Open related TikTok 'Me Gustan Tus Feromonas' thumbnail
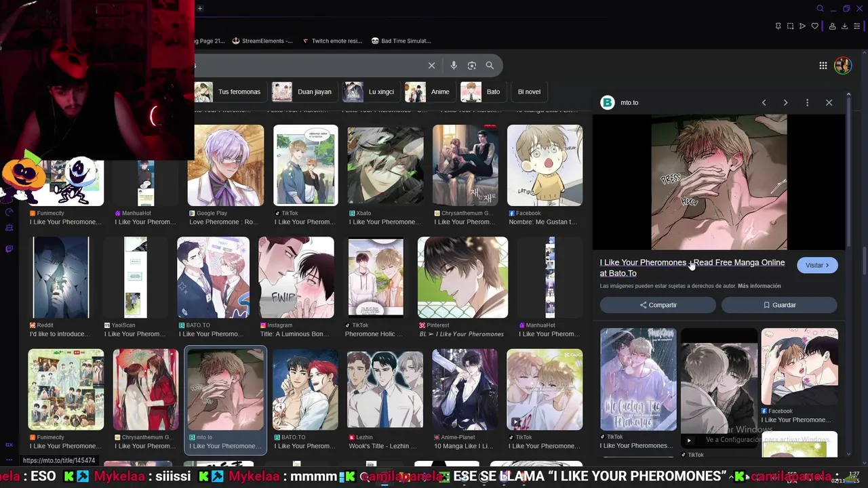868x488 pixels. [638, 380]
